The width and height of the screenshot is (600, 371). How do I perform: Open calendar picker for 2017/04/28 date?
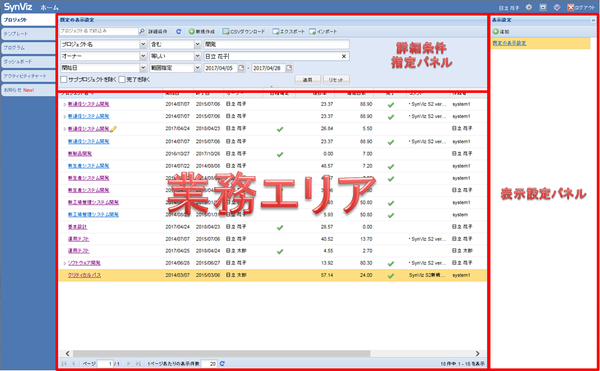point(289,68)
